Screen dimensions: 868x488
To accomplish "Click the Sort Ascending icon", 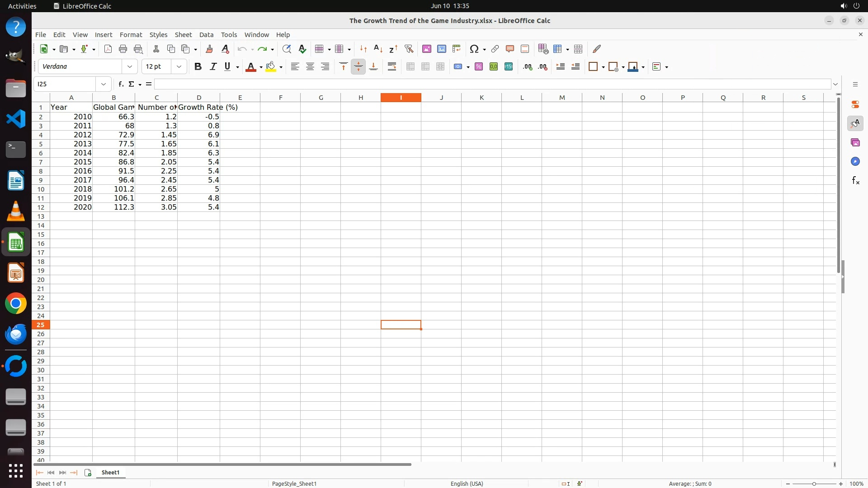I will (378, 49).
